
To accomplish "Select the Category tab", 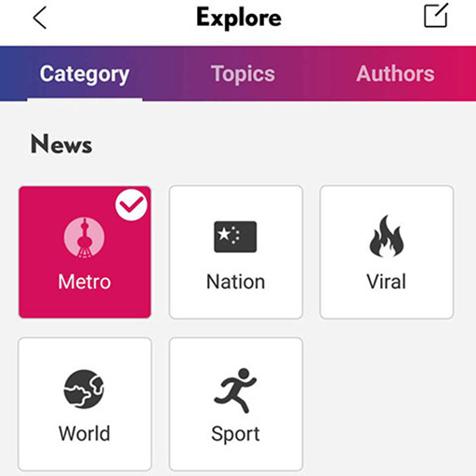I will [85, 74].
